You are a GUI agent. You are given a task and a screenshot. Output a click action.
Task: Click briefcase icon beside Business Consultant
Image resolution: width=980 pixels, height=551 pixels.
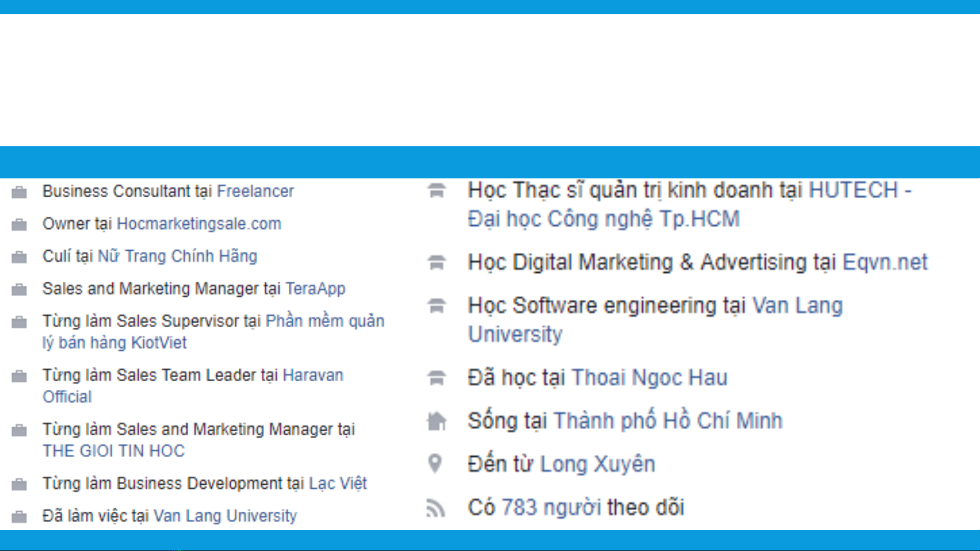(19, 192)
